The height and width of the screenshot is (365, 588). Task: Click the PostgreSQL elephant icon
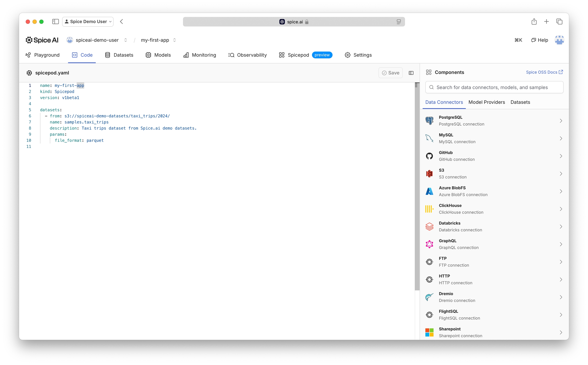tap(429, 121)
